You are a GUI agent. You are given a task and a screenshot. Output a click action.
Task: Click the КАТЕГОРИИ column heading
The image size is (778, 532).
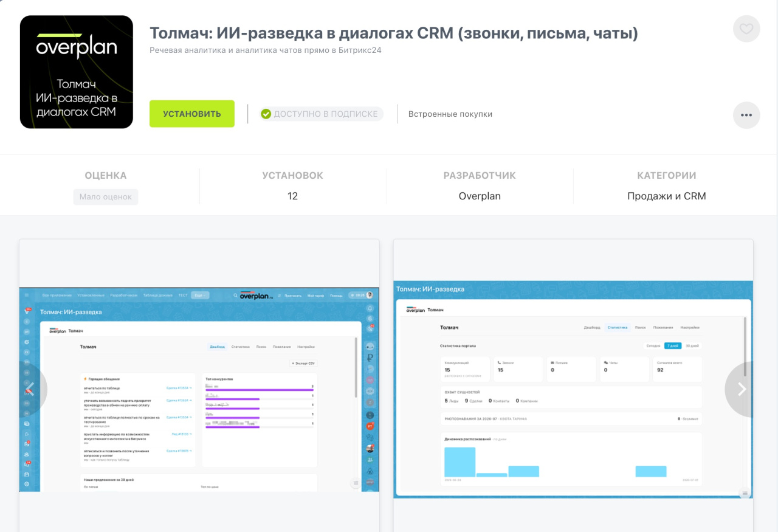tap(667, 175)
